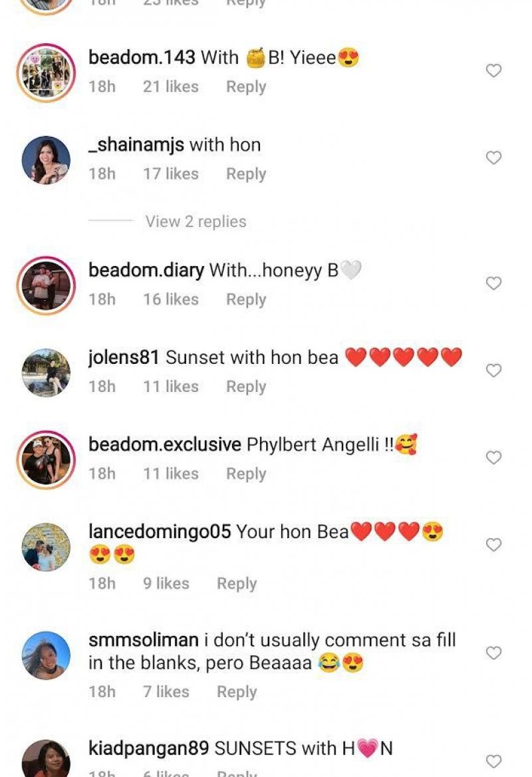Open jolens81's profile photo
Screen dimensions: 532x777
click(46, 373)
